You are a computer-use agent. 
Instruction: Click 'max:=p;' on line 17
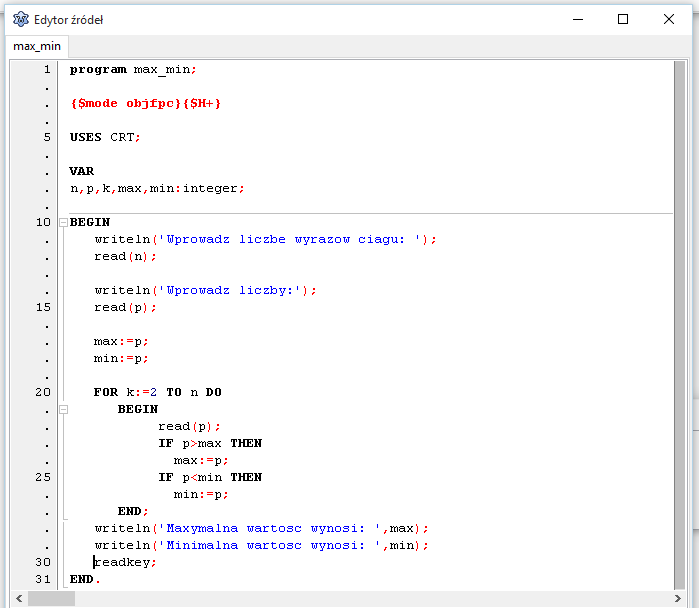coord(121,341)
